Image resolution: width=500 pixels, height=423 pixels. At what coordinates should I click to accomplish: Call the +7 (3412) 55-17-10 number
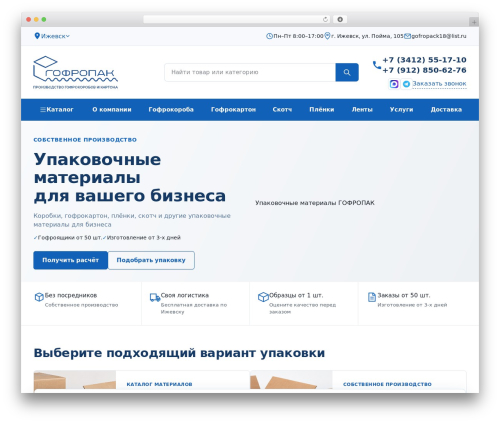tap(424, 60)
